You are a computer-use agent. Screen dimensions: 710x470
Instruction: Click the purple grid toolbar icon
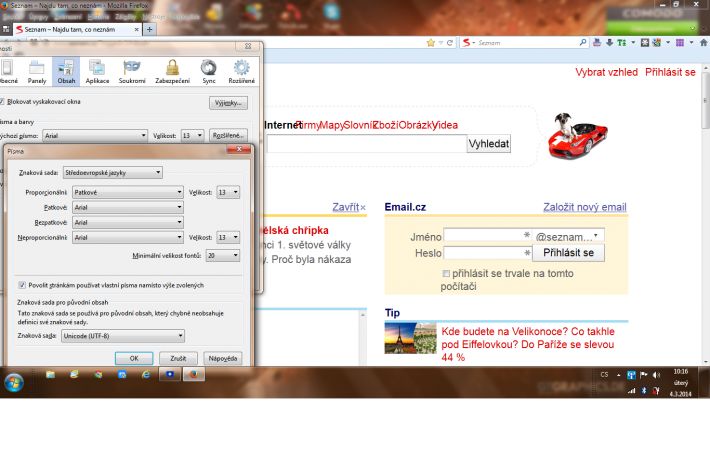[x=680, y=42]
